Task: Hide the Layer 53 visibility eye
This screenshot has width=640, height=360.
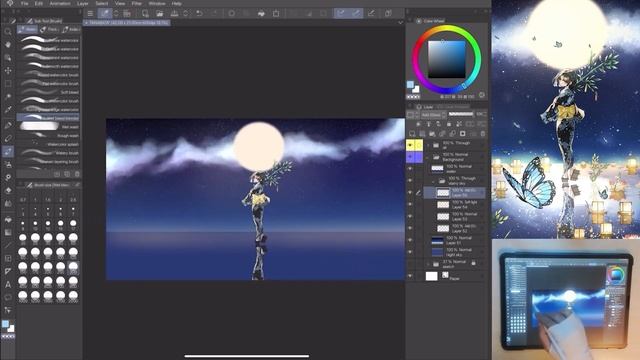Action: coord(410,216)
